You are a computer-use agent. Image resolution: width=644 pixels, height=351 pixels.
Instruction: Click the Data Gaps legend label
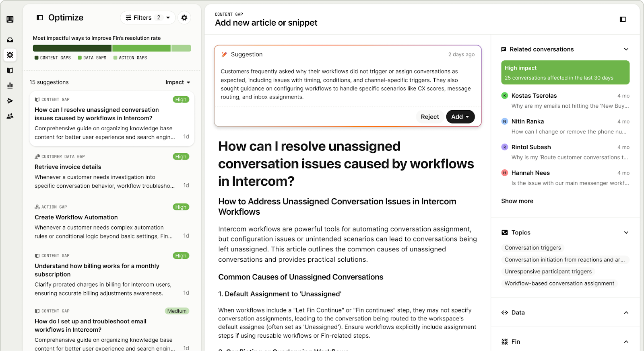[x=92, y=58]
